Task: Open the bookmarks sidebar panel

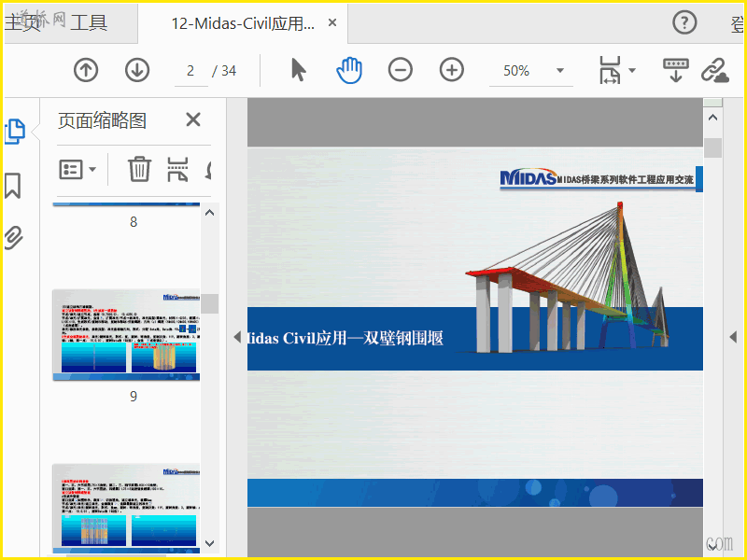Action: [13, 185]
